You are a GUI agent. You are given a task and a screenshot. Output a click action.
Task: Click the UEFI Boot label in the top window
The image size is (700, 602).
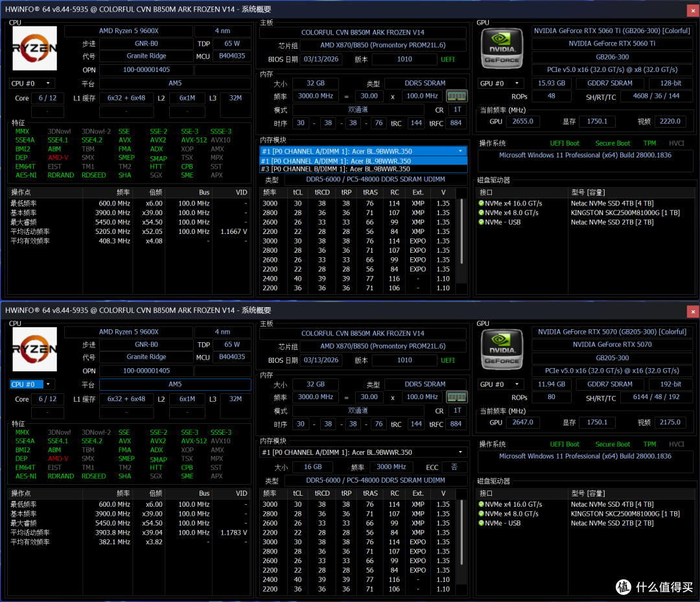click(565, 143)
